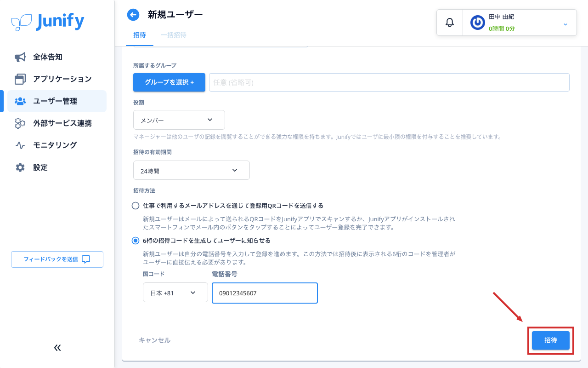Switch to the 一括招待 tab
The image size is (588, 368).
173,35
